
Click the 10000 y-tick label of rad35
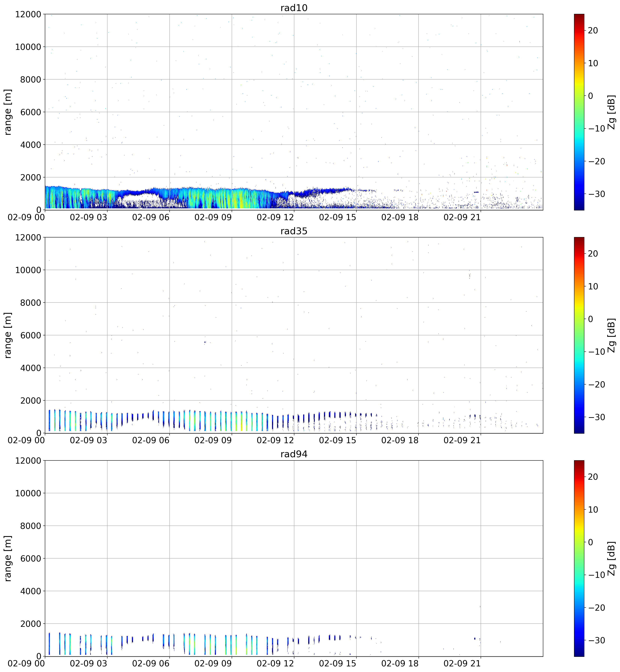28,270
